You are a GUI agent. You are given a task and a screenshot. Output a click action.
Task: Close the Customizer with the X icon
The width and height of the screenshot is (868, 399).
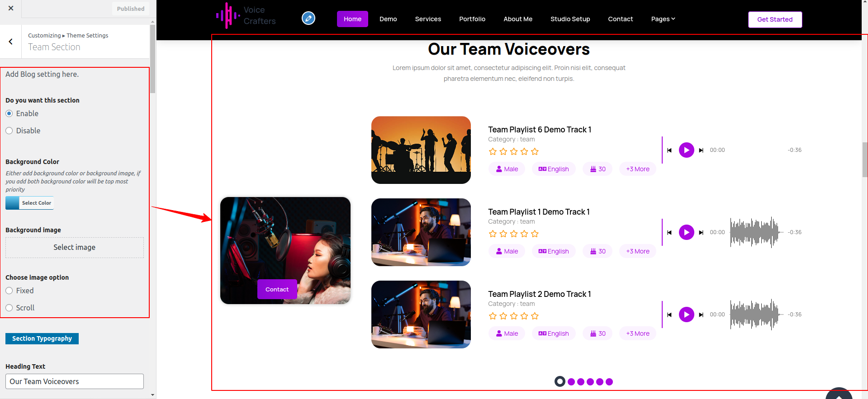coord(11,8)
